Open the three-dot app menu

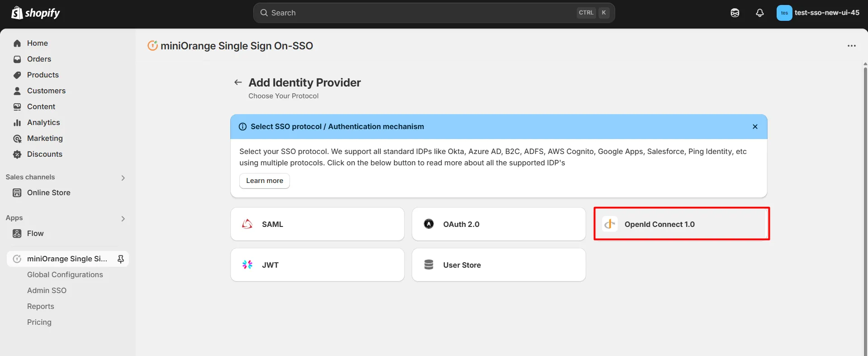pyautogui.click(x=852, y=46)
